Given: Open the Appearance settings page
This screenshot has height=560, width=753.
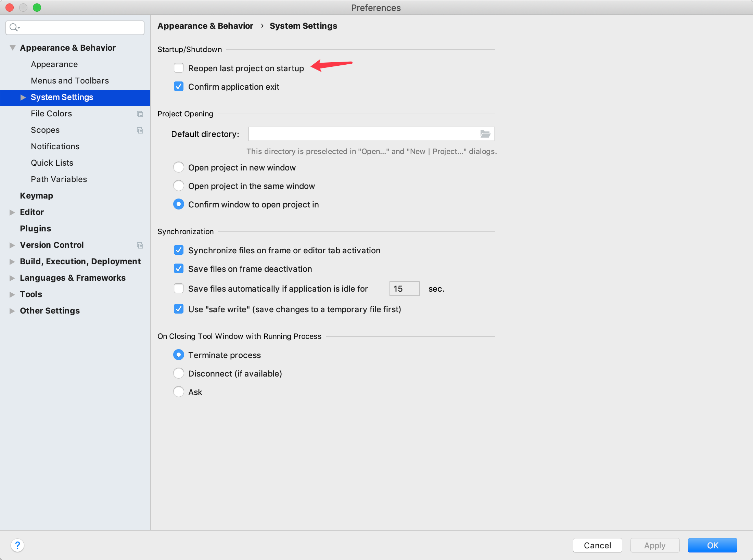Looking at the screenshot, I should (54, 64).
